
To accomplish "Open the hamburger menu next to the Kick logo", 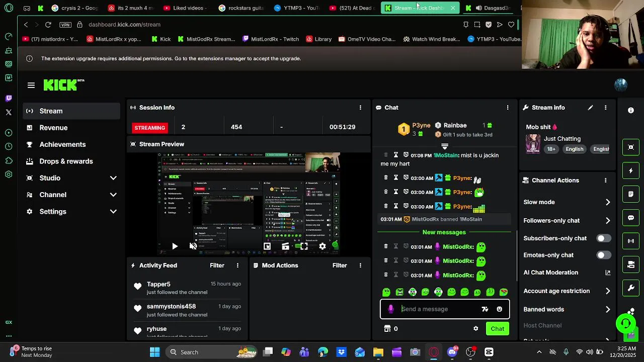I will pyautogui.click(x=31, y=85).
